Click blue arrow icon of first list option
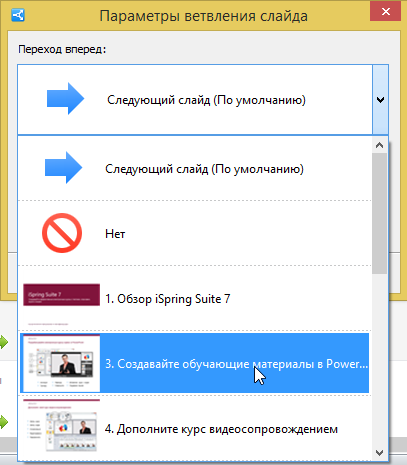The width and height of the screenshot is (407, 465). tap(64, 168)
